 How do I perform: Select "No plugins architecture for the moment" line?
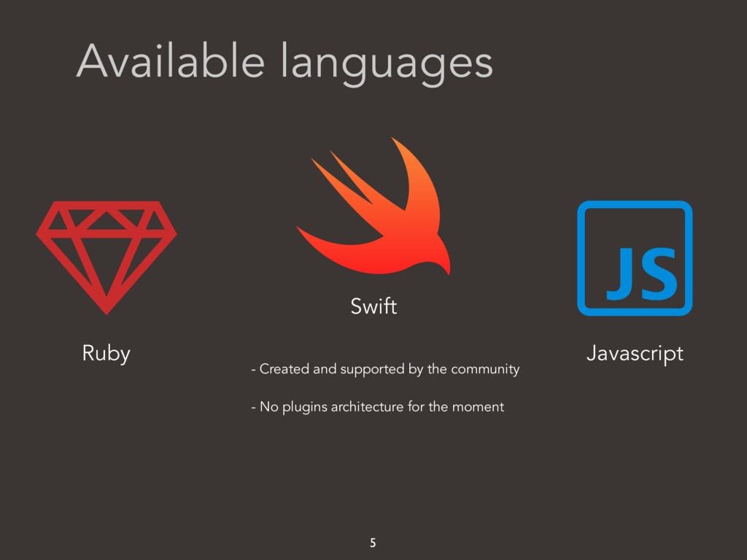click(377, 407)
